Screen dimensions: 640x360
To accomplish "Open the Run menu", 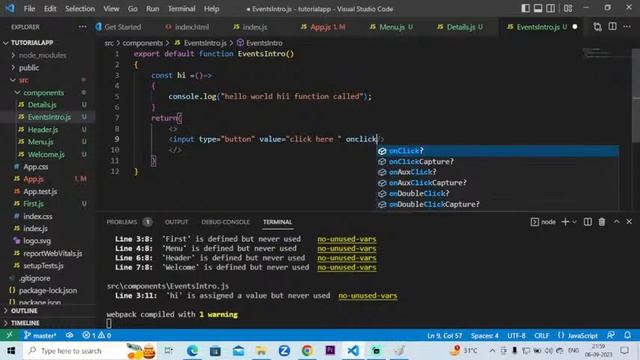I will click(153, 9).
